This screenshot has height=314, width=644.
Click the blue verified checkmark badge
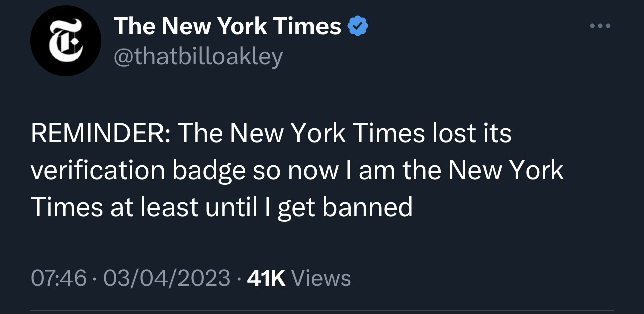pyautogui.click(x=358, y=26)
